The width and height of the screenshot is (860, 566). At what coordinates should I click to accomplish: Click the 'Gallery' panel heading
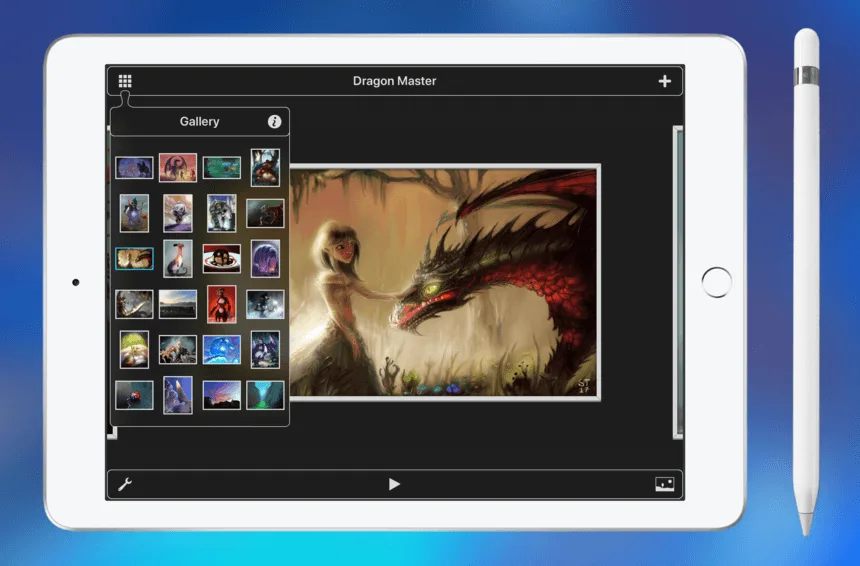click(200, 122)
